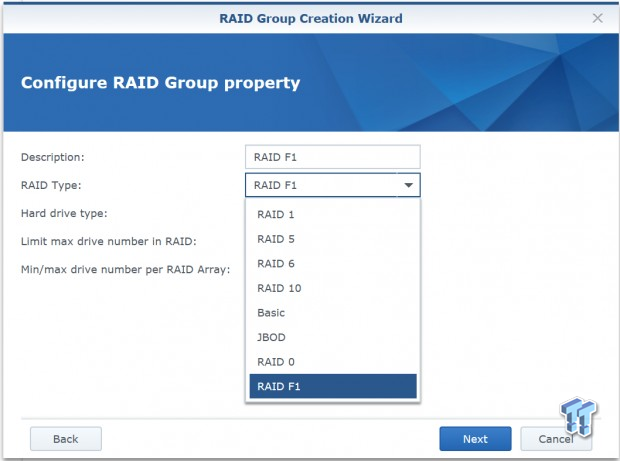Go to the Next step
This screenshot has width=620, height=461.
475,439
